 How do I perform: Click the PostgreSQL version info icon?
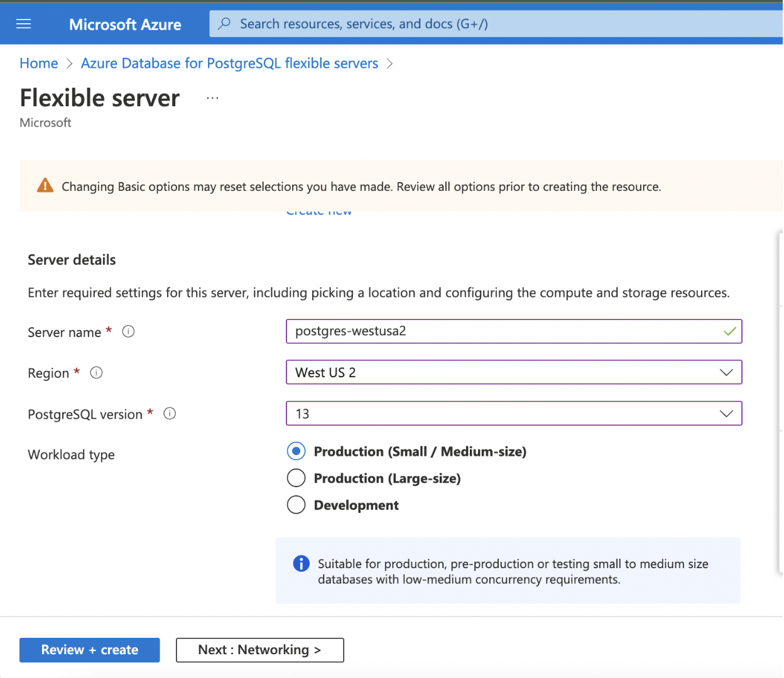click(170, 414)
